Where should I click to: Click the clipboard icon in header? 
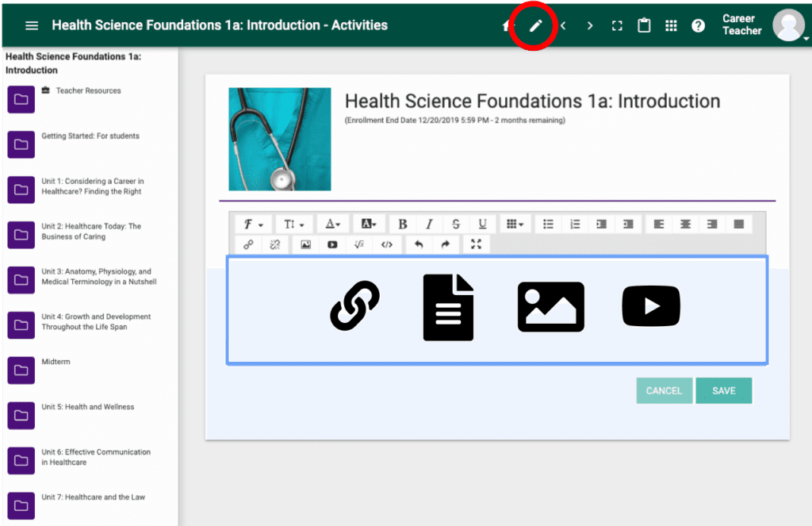(x=645, y=25)
